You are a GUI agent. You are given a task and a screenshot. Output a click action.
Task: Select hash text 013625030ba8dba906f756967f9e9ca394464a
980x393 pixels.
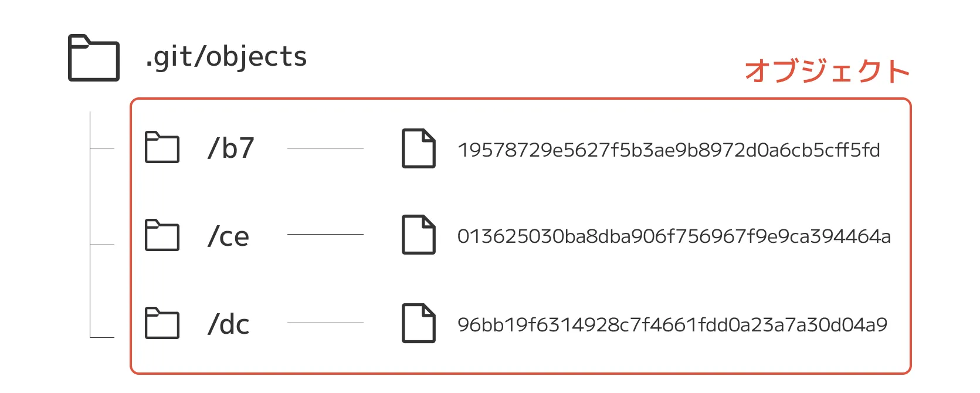point(674,236)
